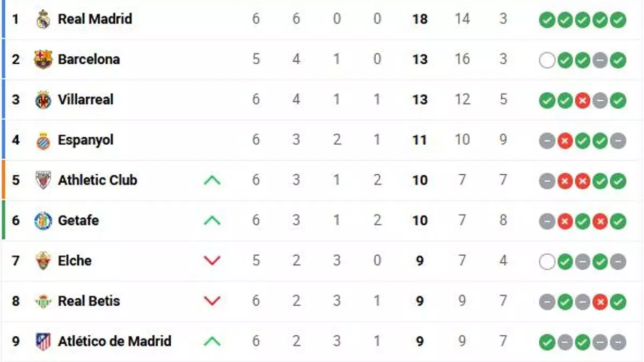Viewport: 644px width, 362px height.
Task: Click the Real Betis club crest
Action: click(43, 300)
